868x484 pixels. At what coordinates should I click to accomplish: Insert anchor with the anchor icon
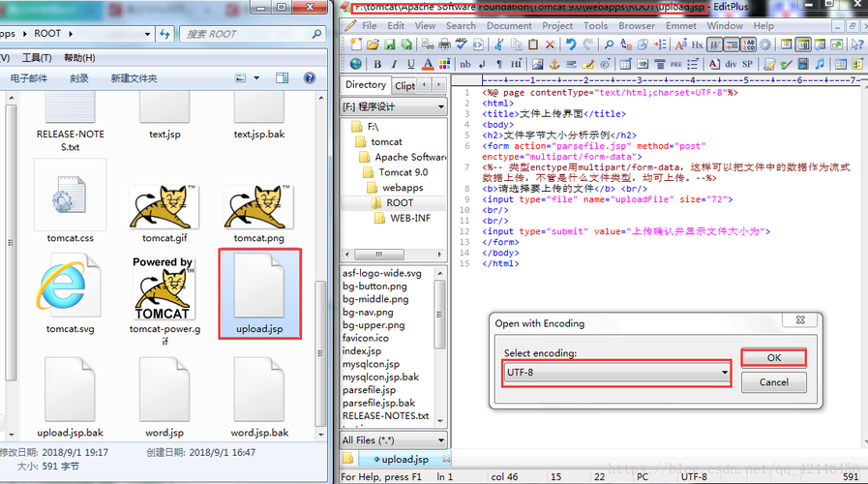pos(554,64)
